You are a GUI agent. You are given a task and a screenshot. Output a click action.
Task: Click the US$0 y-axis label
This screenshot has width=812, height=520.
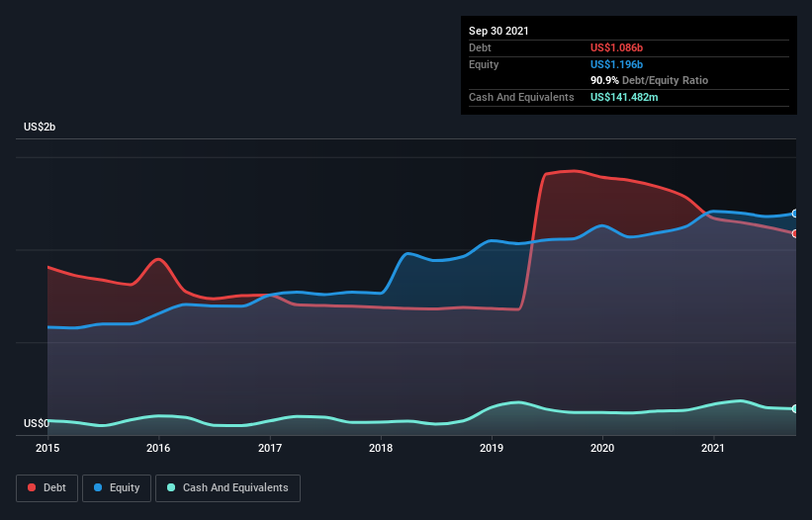37,423
